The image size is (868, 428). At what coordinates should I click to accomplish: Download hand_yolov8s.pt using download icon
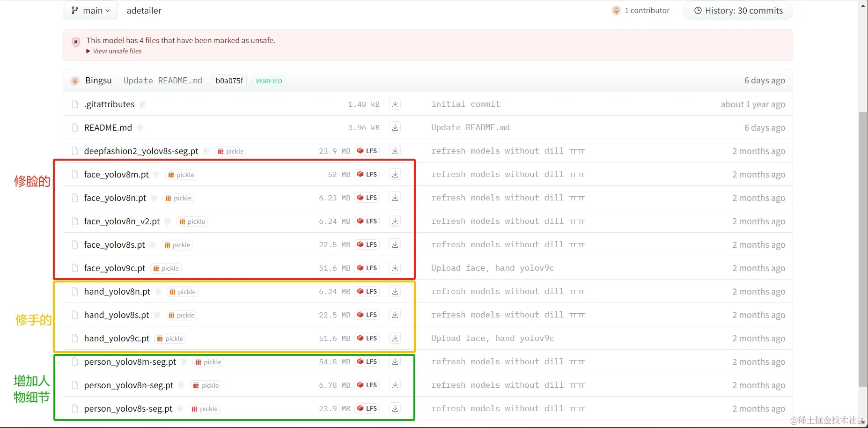(395, 315)
